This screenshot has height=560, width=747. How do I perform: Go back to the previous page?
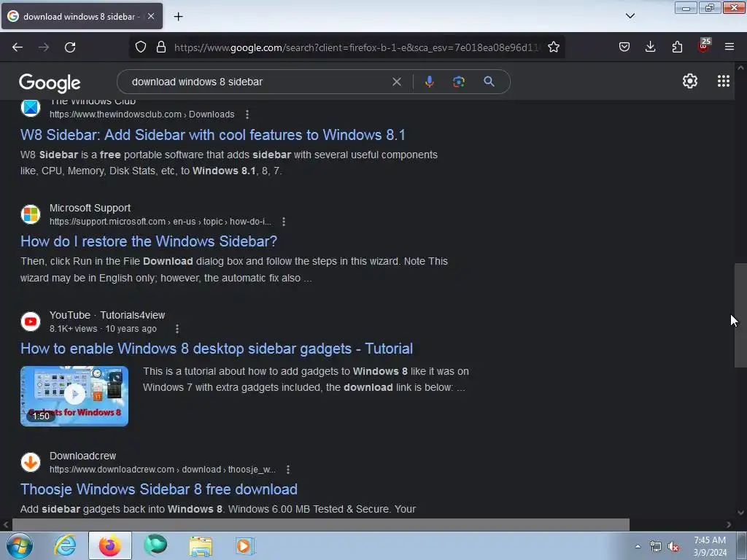click(x=18, y=47)
